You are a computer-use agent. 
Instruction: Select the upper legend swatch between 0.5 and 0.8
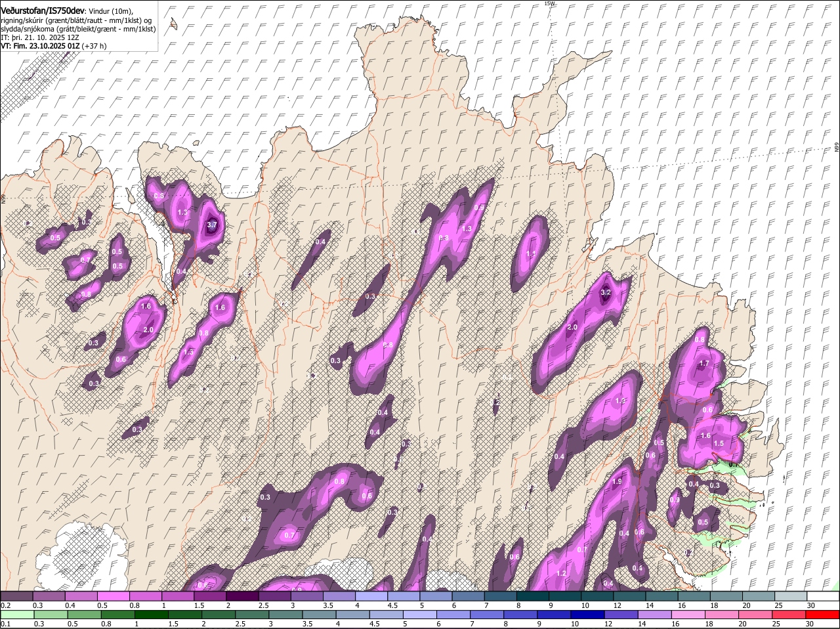click(x=113, y=596)
